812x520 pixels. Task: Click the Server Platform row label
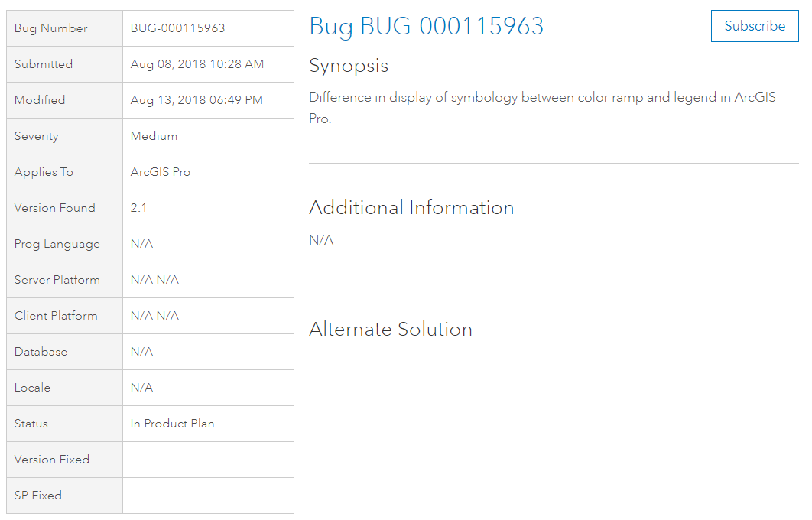coord(57,280)
